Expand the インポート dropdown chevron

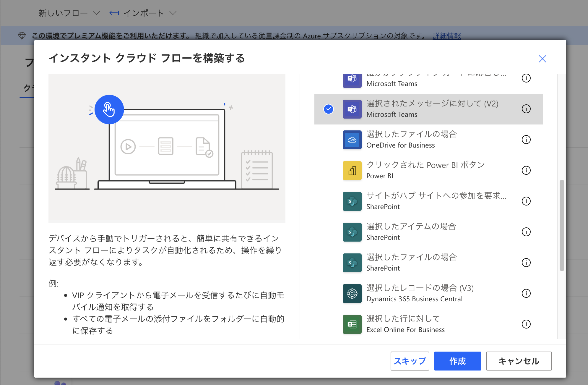click(x=173, y=13)
